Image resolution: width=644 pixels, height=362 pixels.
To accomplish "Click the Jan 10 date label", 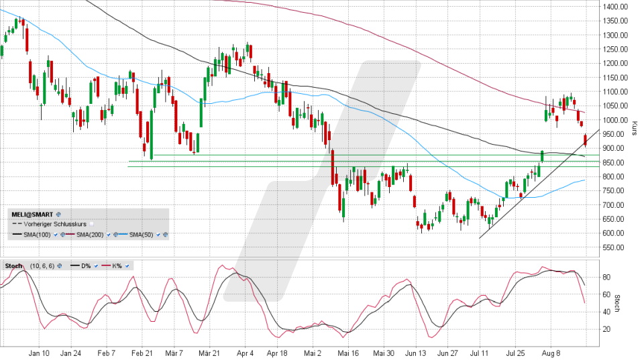I will point(39,353).
